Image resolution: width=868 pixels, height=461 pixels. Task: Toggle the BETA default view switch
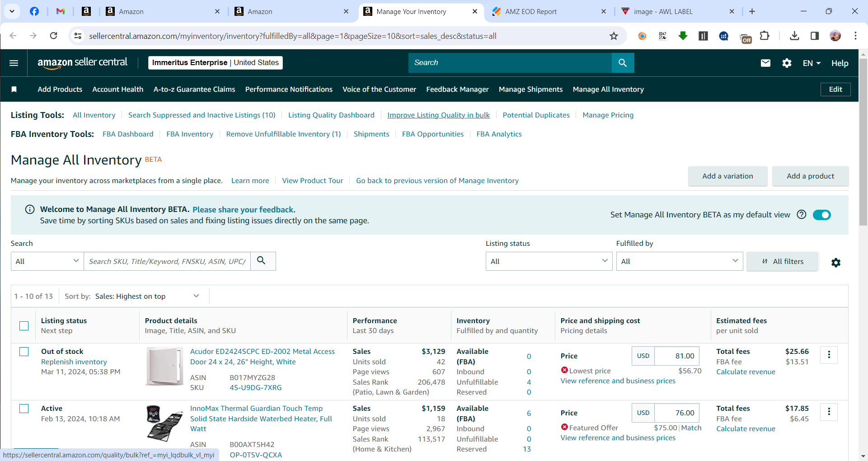point(821,215)
